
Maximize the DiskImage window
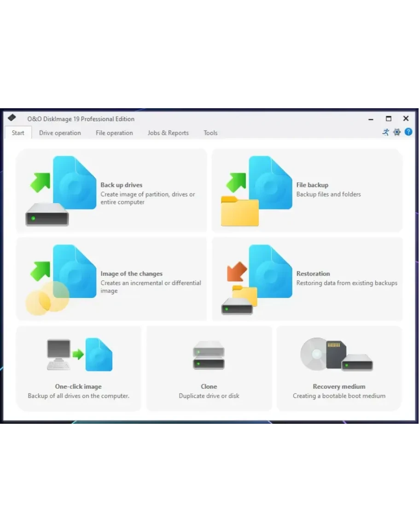point(388,119)
